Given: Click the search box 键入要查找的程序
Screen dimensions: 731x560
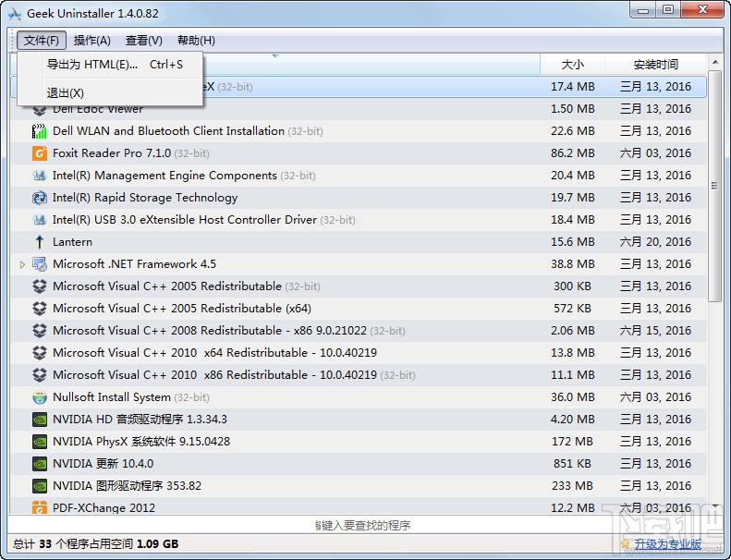Looking at the screenshot, I should (362, 526).
